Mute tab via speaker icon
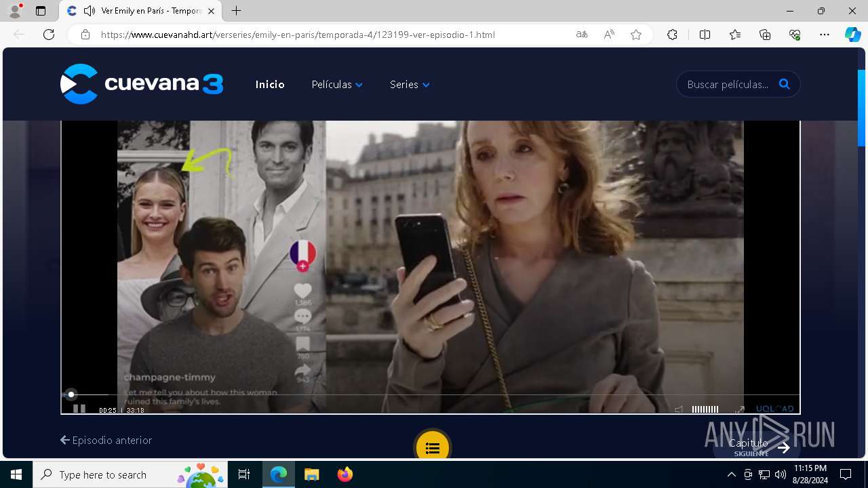868x488 pixels. 89,11
